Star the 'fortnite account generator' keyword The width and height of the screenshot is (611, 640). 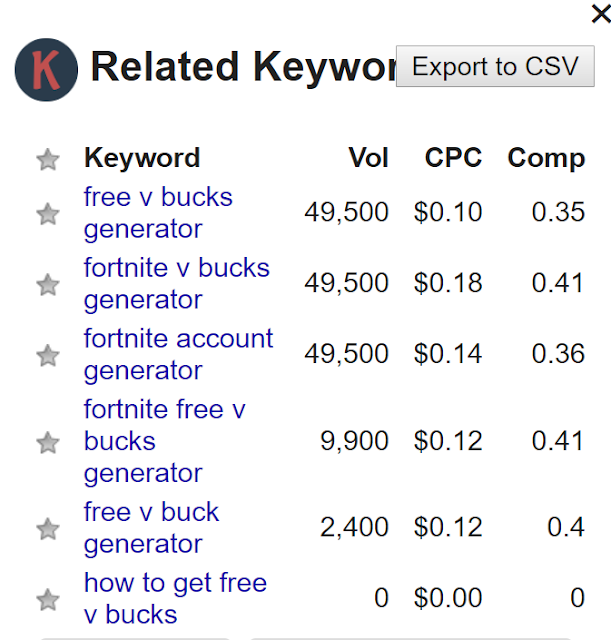[x=47, y=355]
